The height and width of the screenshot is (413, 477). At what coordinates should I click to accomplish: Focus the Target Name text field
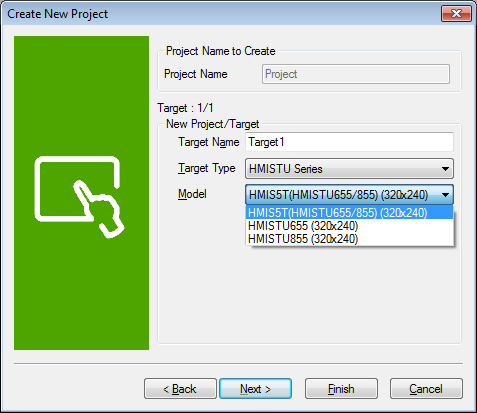[349, 142]
